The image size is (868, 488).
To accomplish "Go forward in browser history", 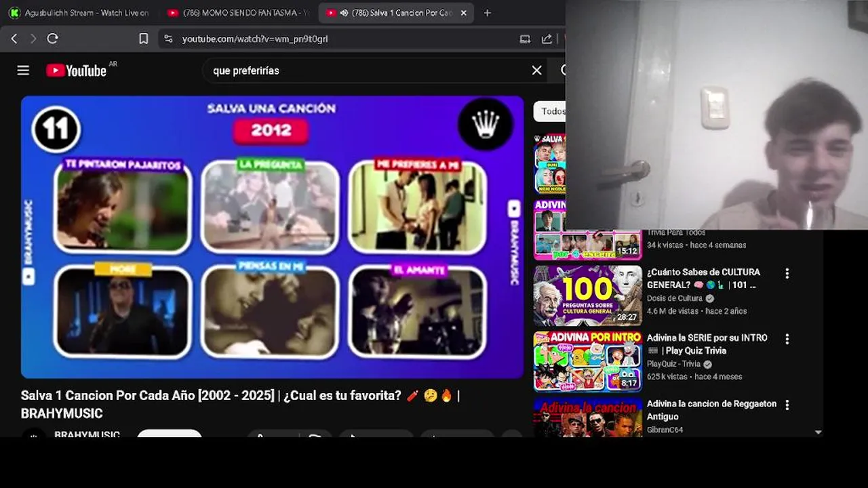I will pos(33,39).
